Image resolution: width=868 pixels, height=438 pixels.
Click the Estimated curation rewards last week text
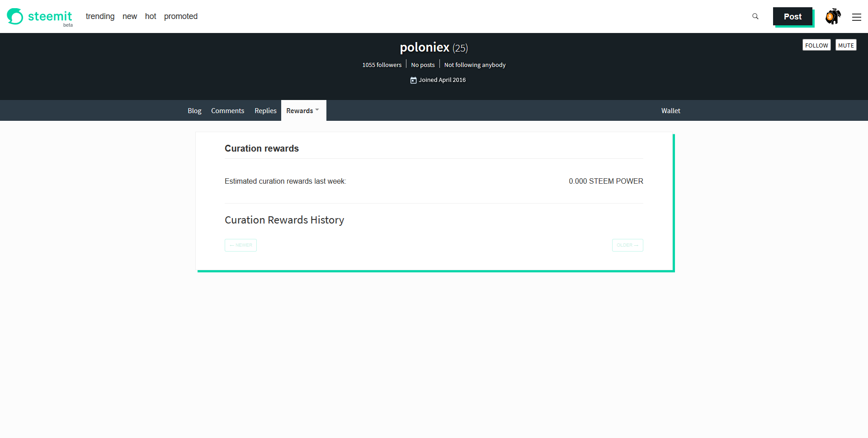click(285, 181)
